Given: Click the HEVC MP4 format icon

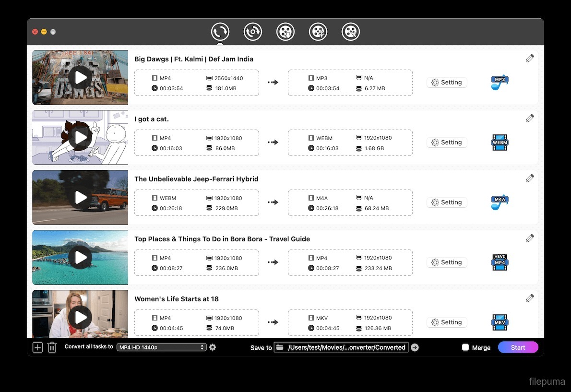Looking at the screenshot, I should point(500,262).
